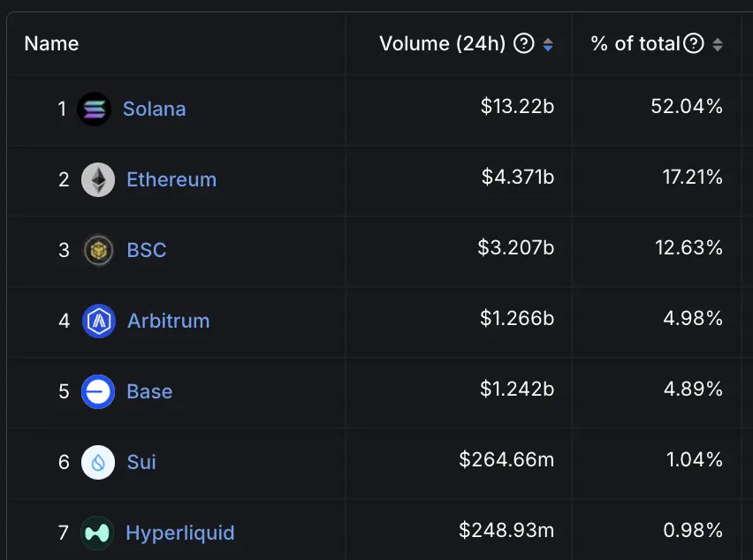Open the BSC chain link

pyautogui.click(x=147, y=250)
